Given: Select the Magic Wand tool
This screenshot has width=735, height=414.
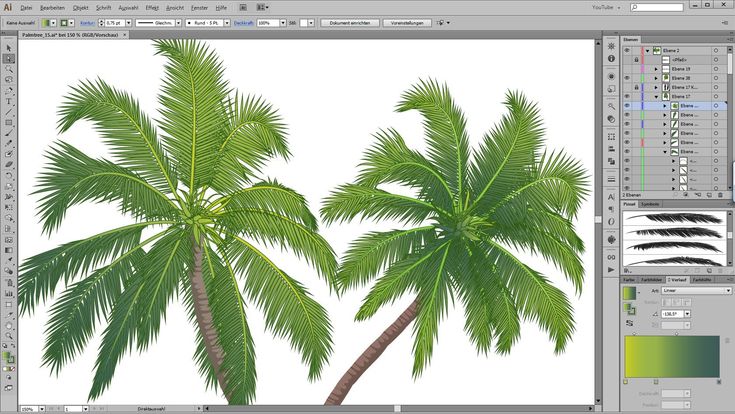Looking at the screenshot, I should 9,69.
